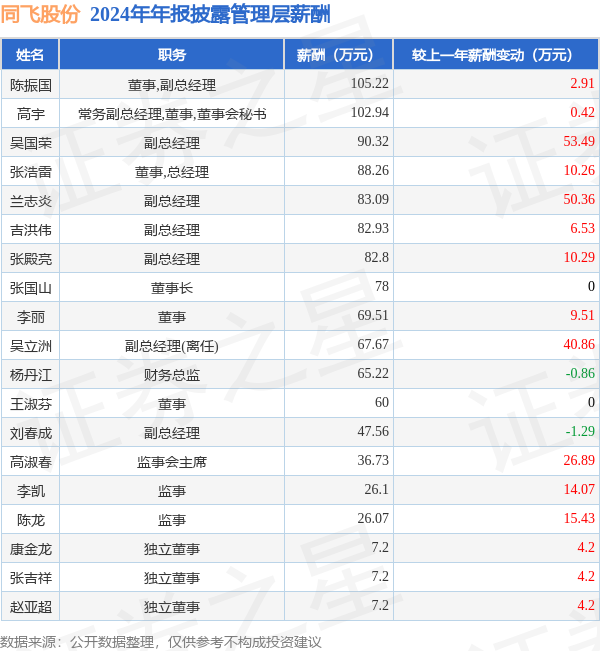Click the salary value 65.22

373,373
